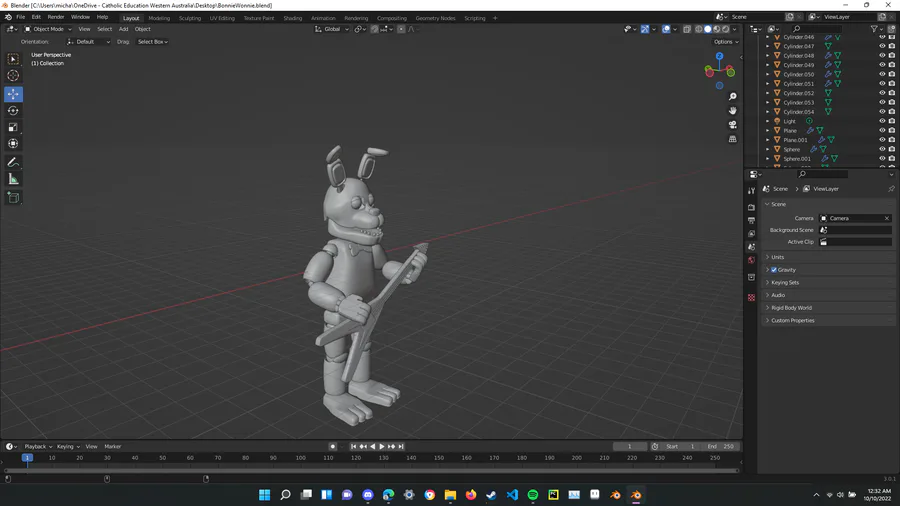The width and height of the screenshot is (900, 506).
Task: Open the Texture properties tab
Action: 751,297
